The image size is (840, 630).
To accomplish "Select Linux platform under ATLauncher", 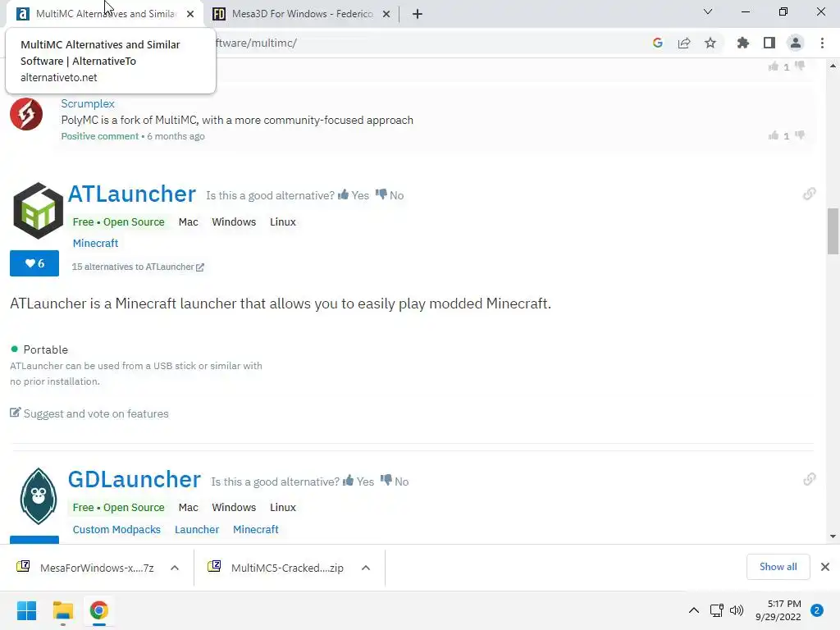I will click(x=283, y=221).
